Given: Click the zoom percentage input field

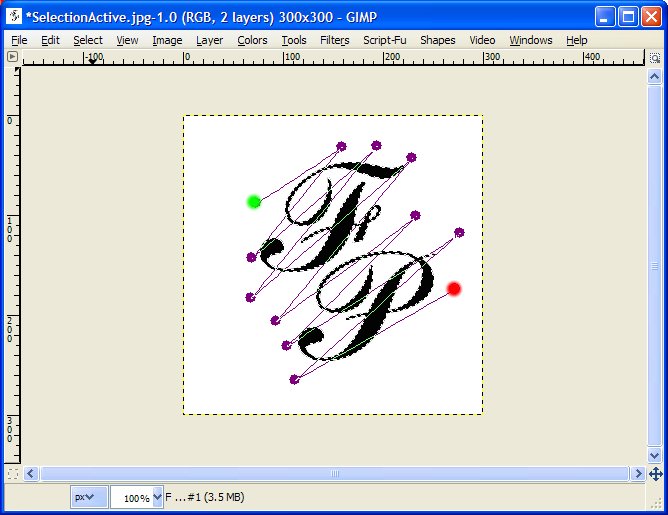Looking at the screenshot, I should (x=132, y=497).
